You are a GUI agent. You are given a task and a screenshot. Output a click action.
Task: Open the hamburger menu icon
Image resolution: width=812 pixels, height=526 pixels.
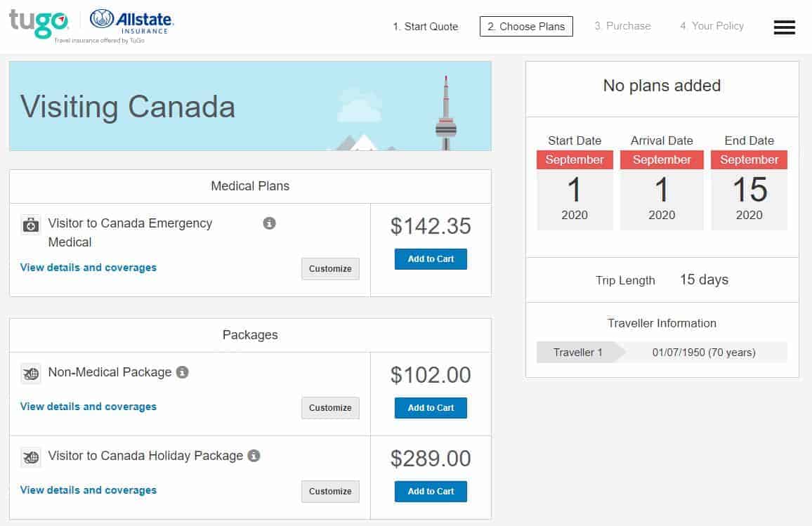click(x=785, y=27)
